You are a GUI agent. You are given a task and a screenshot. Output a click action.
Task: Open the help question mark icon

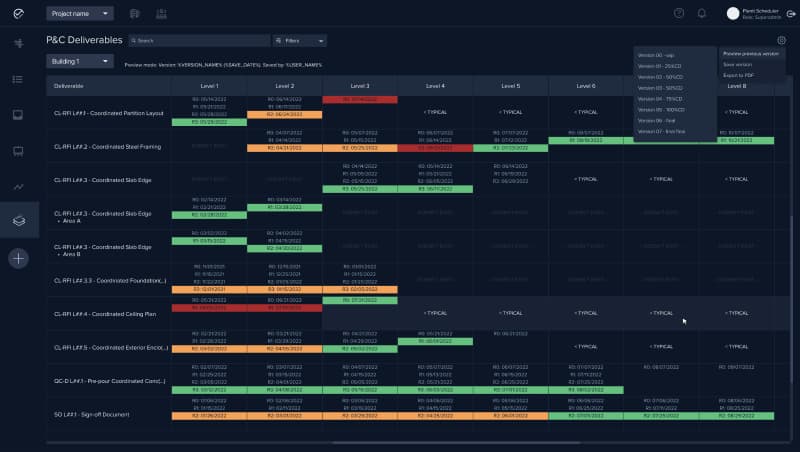pos(679,13)
